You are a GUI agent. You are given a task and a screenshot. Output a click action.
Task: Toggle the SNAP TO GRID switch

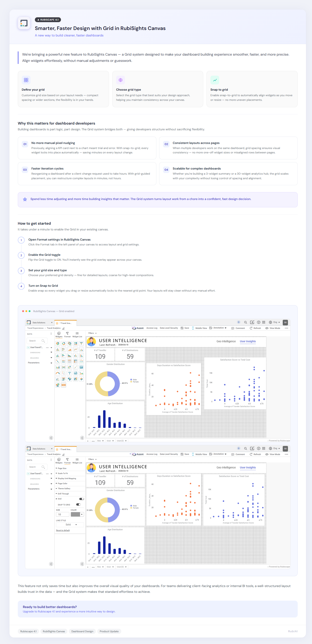78,504
